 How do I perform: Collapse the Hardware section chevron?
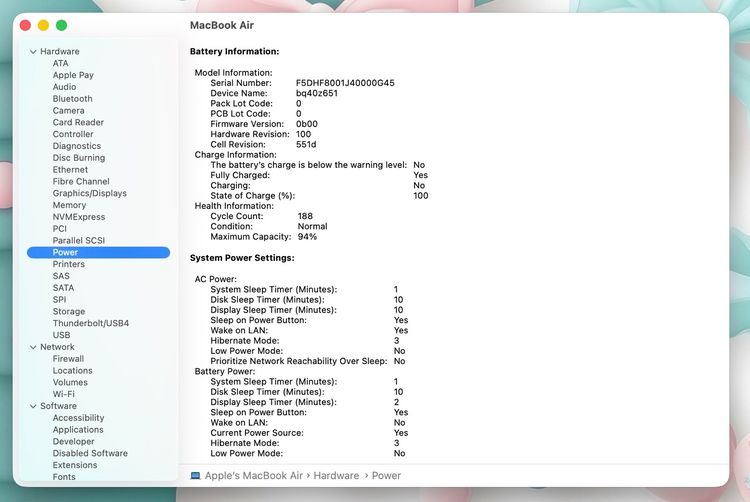[x=33, y=52]
